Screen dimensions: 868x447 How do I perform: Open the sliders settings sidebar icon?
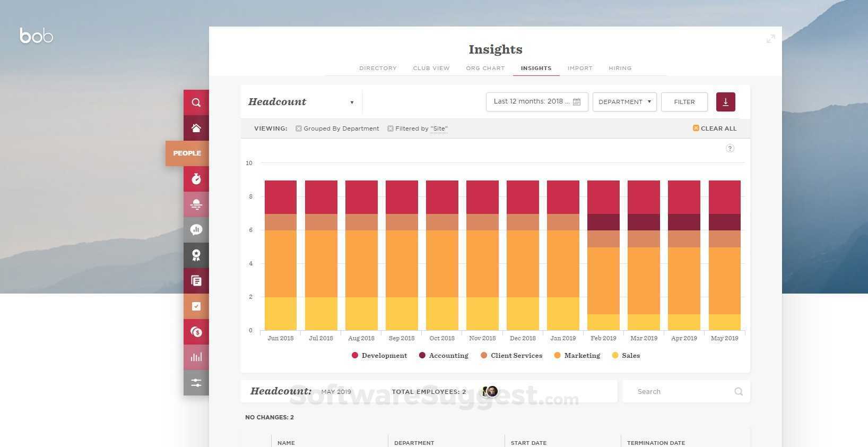tap(196, 383)
